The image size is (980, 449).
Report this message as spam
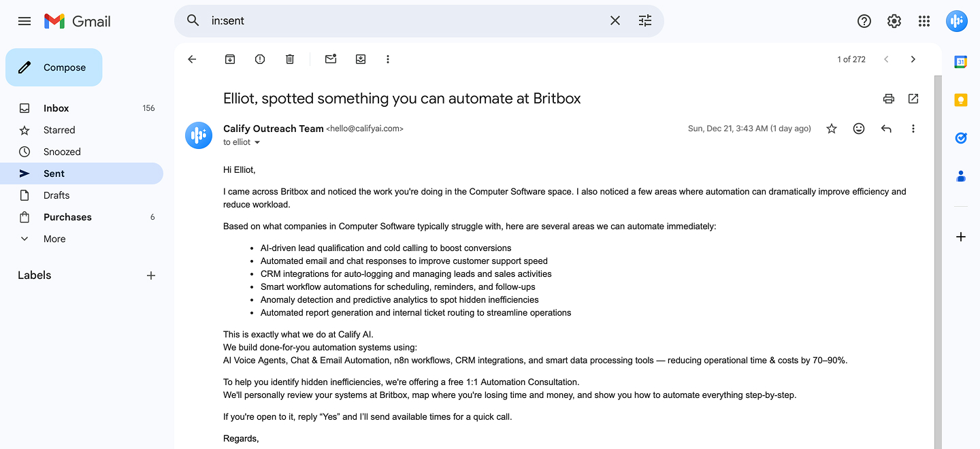[x=260, y=59]
